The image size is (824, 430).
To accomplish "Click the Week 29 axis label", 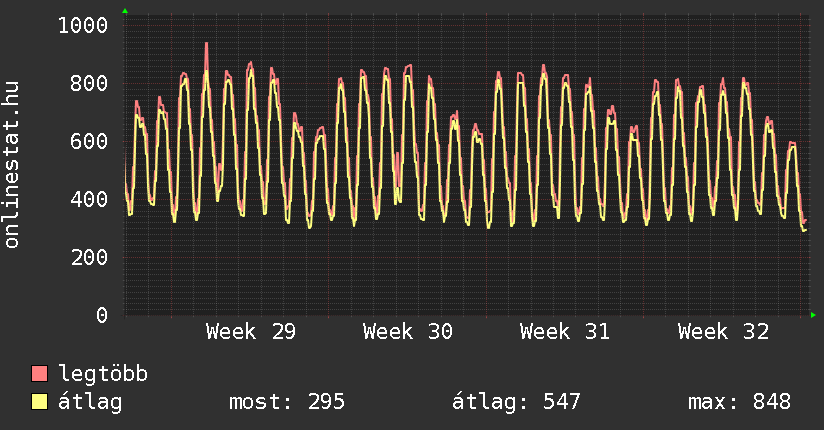I will pyautogui.click(x=251, y=332).
